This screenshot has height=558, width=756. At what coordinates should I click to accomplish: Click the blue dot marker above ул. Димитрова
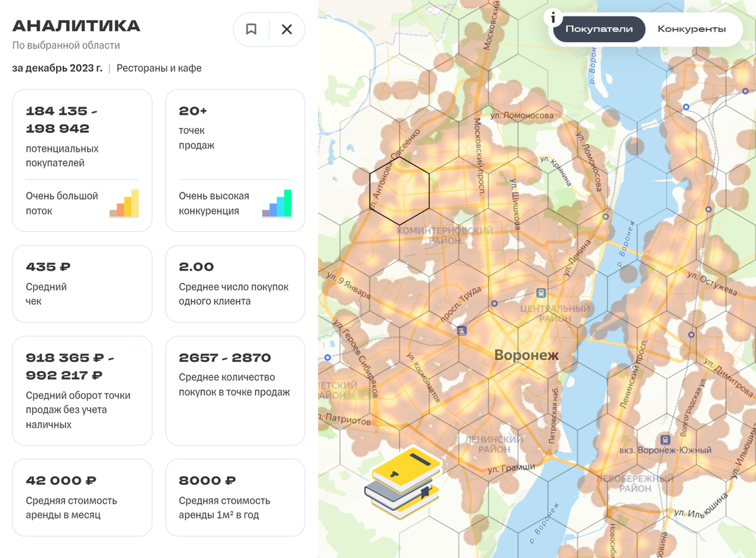point(692,335)
